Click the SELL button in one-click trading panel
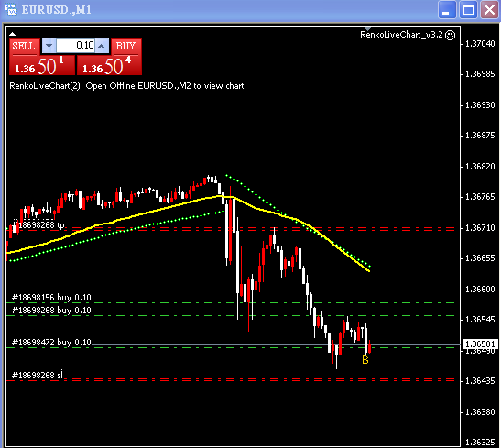Screen dimensions: 501x448 coord(25,47)
